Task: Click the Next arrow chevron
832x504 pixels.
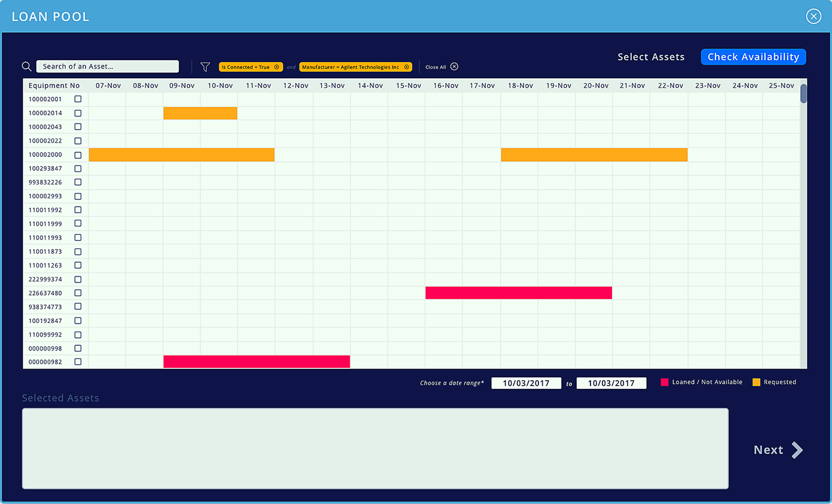Action: [x=797, y=450]
